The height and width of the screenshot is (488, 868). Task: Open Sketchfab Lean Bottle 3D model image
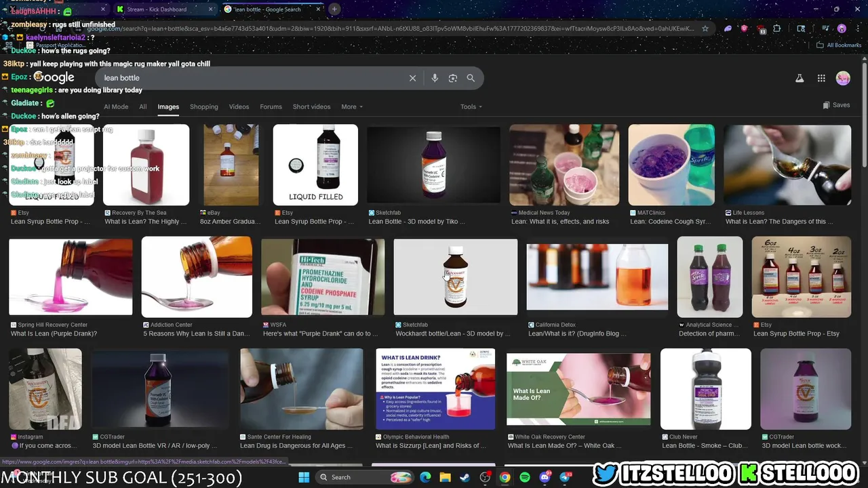tap(433, 165)
